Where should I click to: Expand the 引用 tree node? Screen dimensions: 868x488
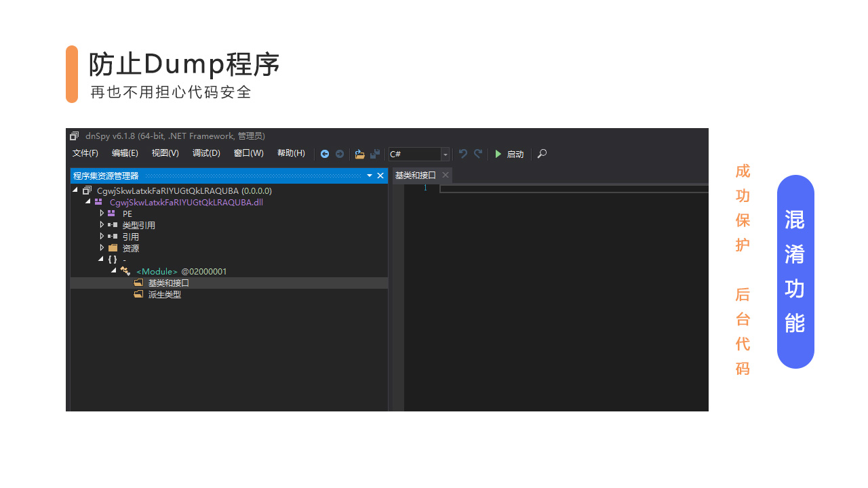point(102,237)
